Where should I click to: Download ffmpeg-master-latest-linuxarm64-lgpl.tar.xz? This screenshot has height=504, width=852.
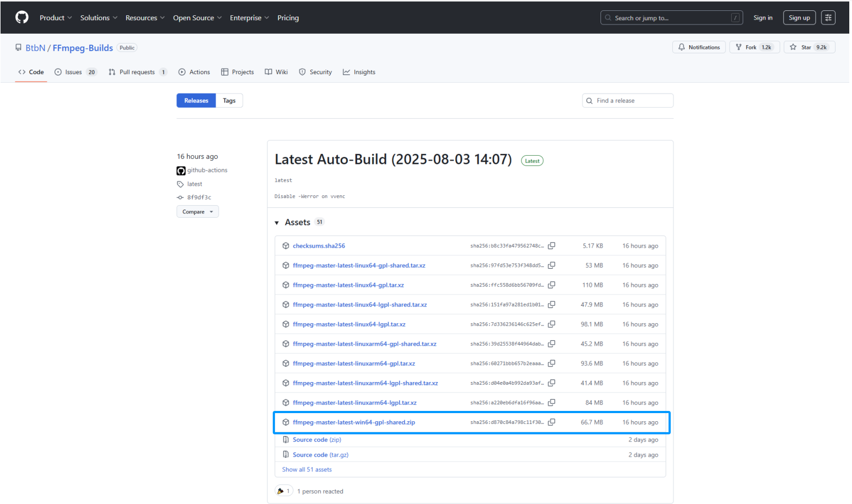(x=354, y=403)
